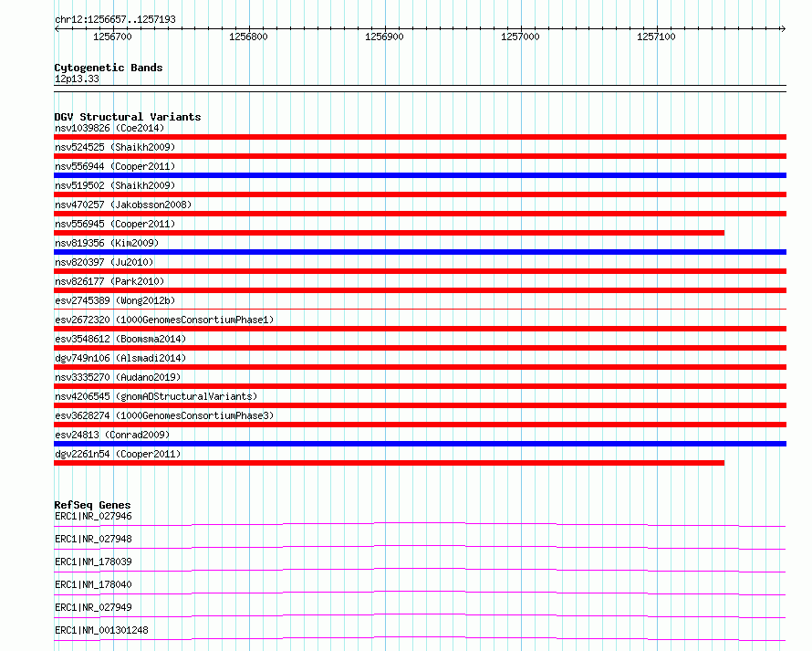Image resolution: width=812 pixels, height=651 pixels.
Task: Click ruler position 1257100
Action: [x=657, y=37]
